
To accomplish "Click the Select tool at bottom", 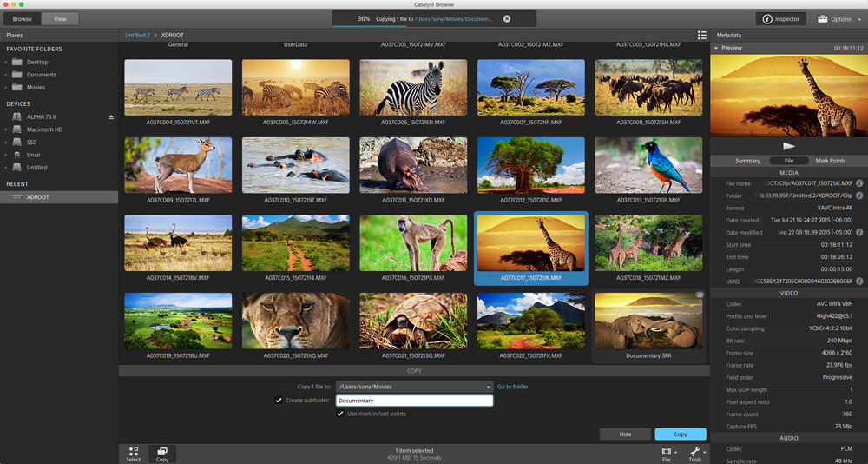I will (134, 454).
